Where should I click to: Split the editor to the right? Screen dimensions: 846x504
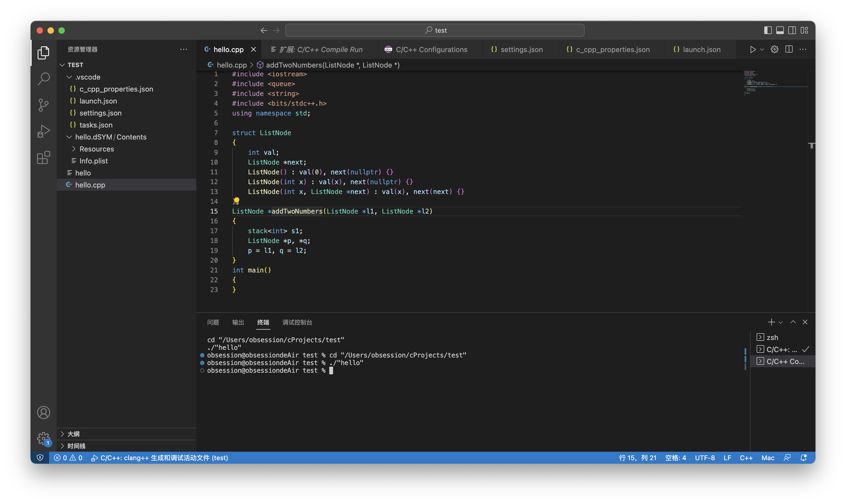pyautogui.click(x=789, y=50)
